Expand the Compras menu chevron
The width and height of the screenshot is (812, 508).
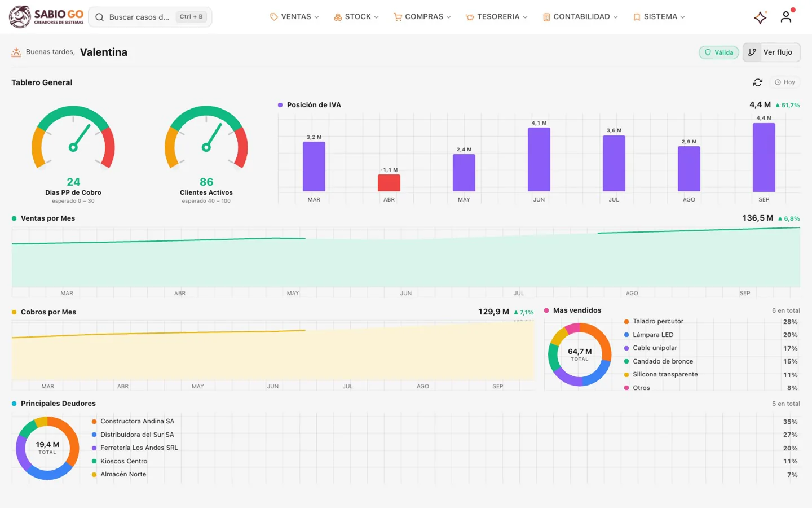pos(449,17)
